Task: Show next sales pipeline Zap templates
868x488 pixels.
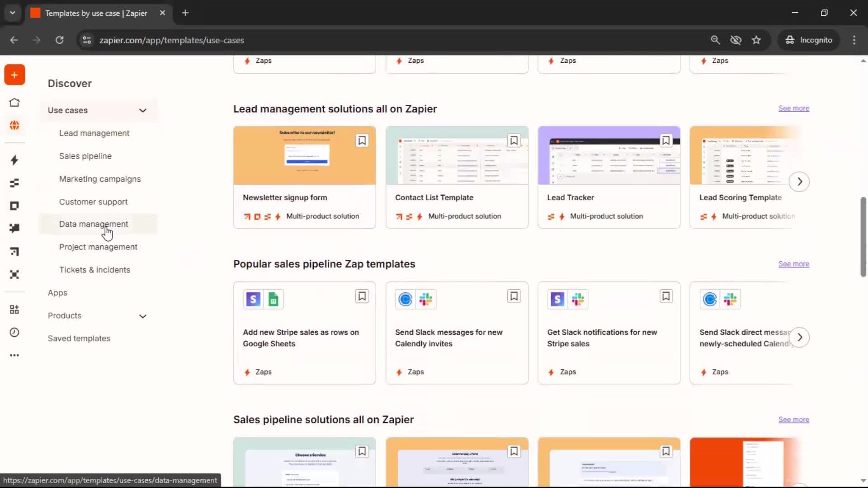Action: [799, 338]
